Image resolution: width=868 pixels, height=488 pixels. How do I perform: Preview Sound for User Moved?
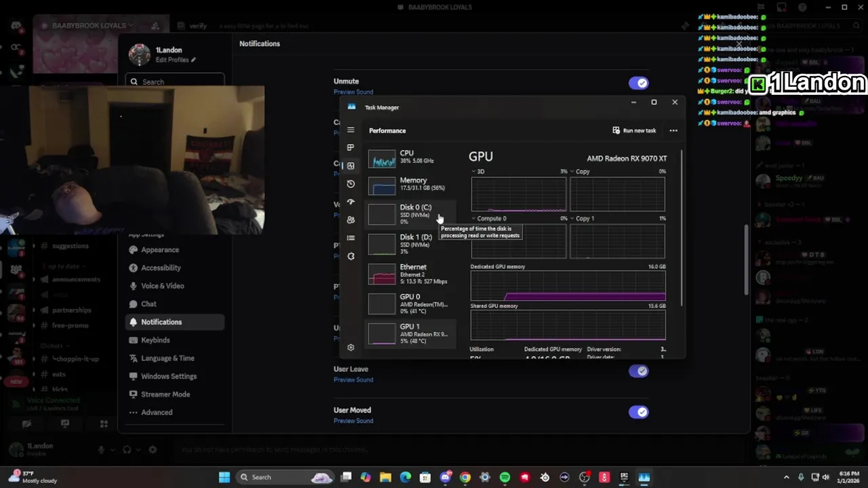[x=353, y=421]
